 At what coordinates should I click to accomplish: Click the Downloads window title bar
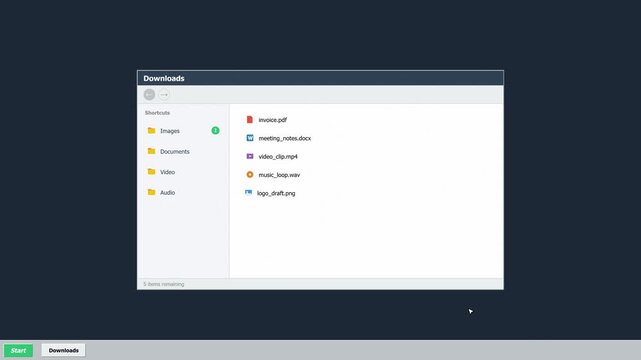click(x=320, y=78)
